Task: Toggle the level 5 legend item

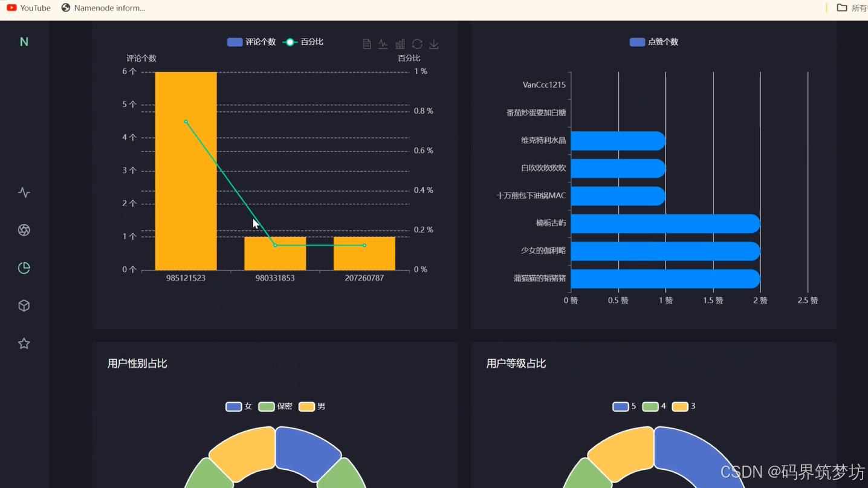Action: [624, 406]
